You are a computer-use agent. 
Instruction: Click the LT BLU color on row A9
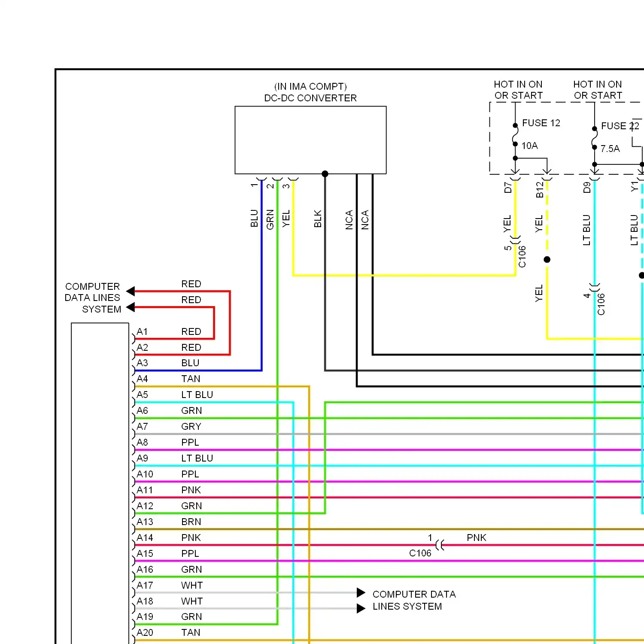[197, 458]
